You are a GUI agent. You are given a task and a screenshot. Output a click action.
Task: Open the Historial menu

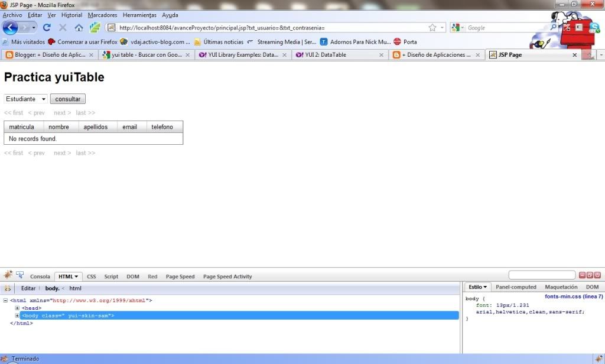[71, 15]
